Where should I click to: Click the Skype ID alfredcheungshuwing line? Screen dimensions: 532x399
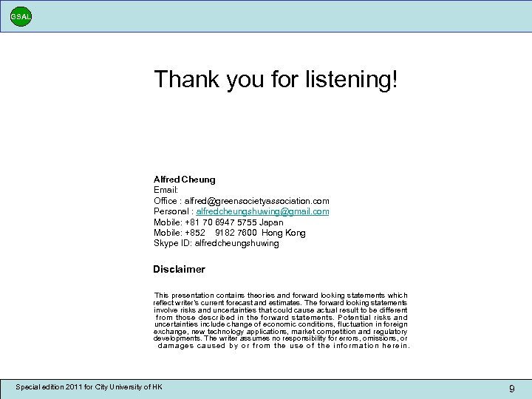(216, 243)
